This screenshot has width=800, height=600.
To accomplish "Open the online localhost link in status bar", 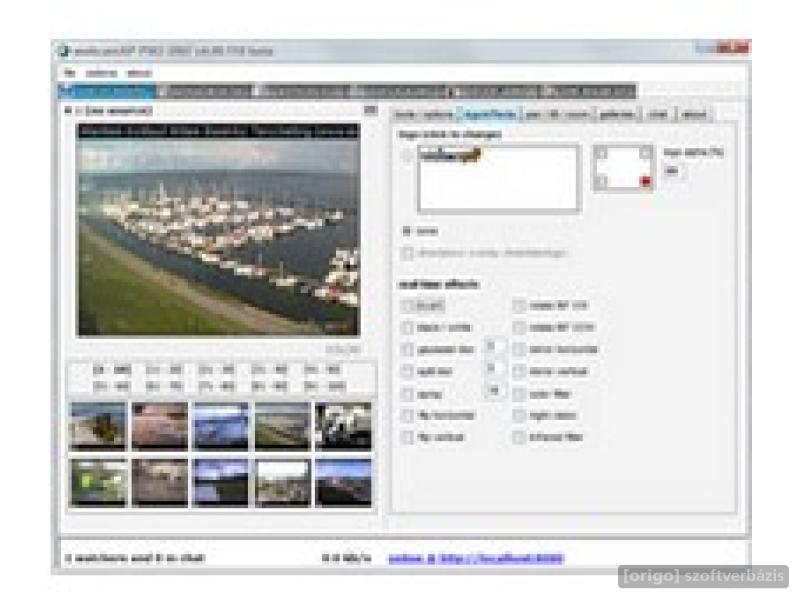I will point(476,559).
